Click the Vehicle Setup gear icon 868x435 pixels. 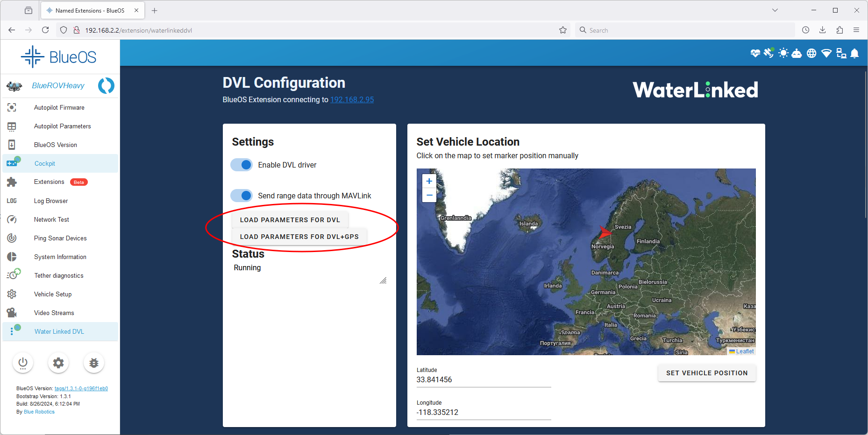[12, 294]
